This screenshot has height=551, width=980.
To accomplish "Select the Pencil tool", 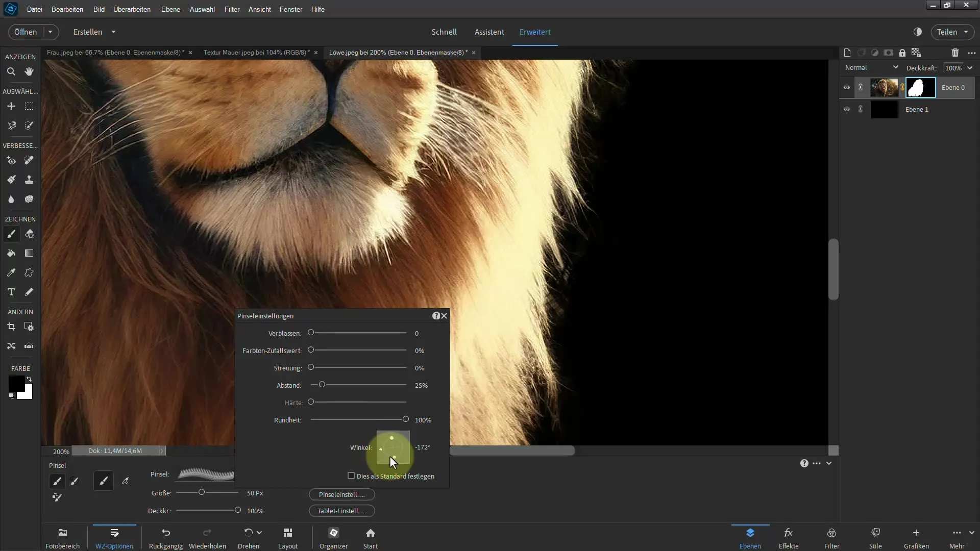I will click(29, 292).
